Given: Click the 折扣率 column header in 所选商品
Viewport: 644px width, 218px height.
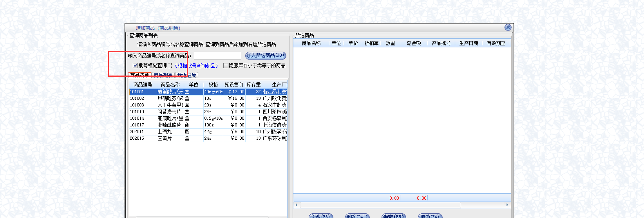Looking at the screenshot, I should click(371, 43).
